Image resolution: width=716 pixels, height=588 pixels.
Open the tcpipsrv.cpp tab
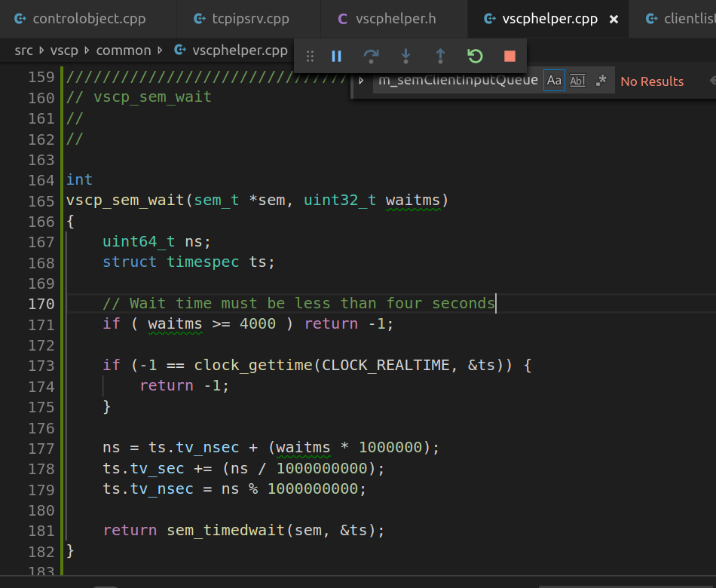249,19
